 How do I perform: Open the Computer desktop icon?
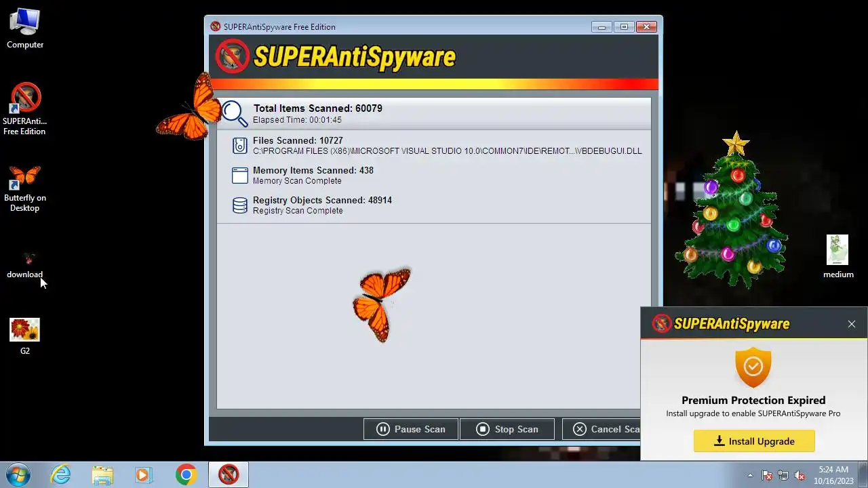[x=25, y=28]
